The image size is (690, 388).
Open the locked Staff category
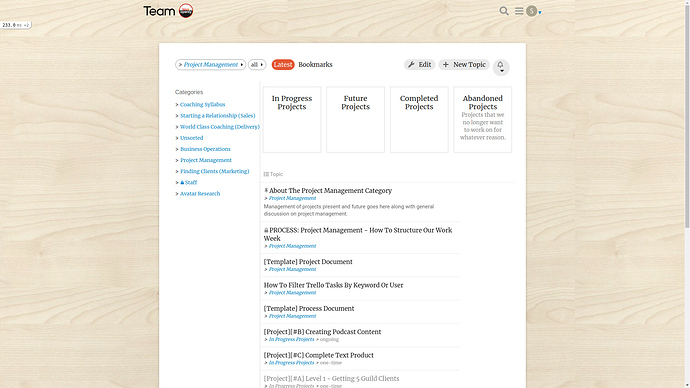click(189, 183)
